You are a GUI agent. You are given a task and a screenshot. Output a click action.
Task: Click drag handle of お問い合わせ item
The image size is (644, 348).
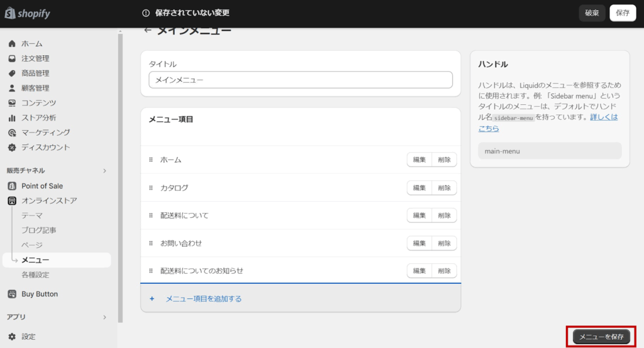point(151,243)
